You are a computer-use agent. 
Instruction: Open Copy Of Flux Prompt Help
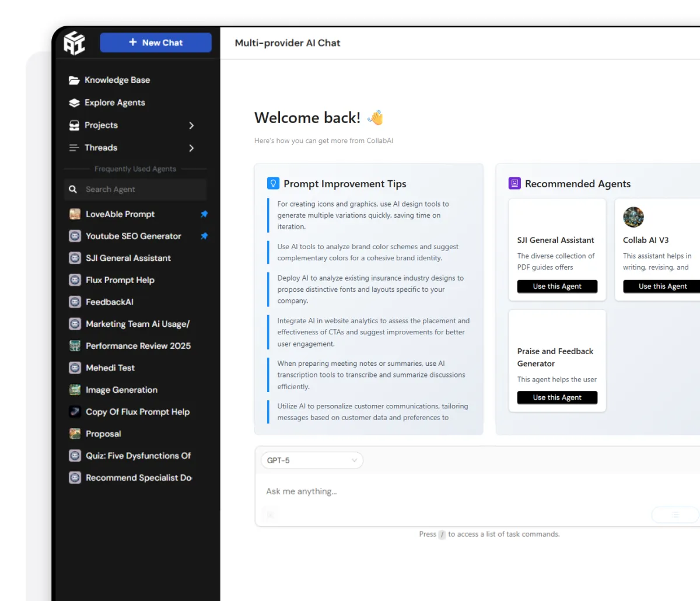(x=138, y=412)
